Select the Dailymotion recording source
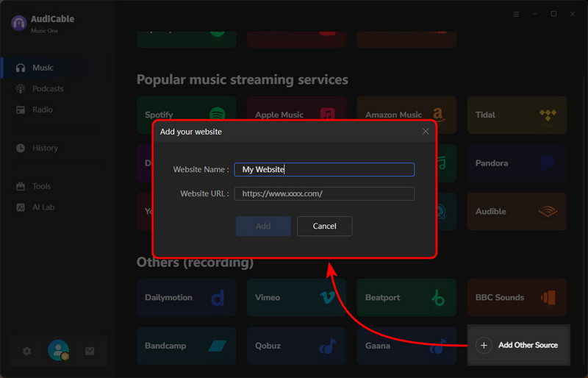Image resolution: width=588 pixels, height=378 pixels. pyautogui.click(x=187, y=297)
